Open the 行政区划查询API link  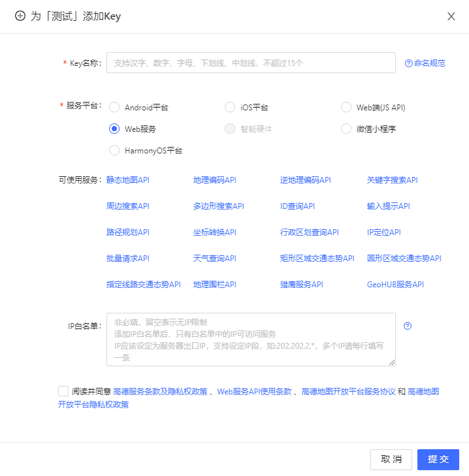coord(310,232)
